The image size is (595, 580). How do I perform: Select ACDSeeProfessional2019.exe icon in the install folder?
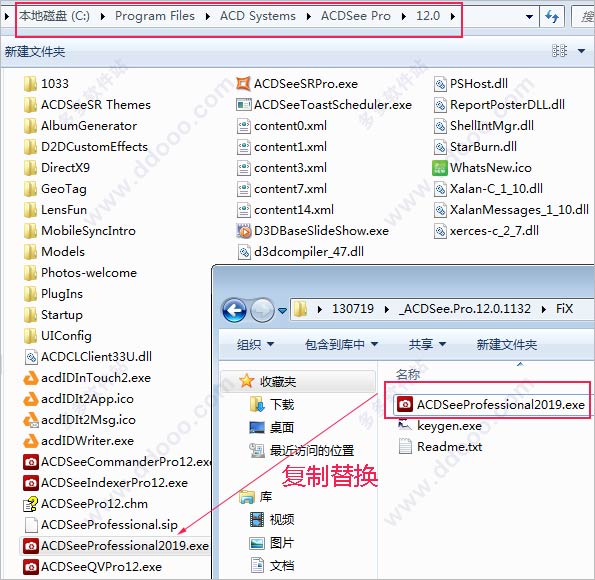pos(31,546)
